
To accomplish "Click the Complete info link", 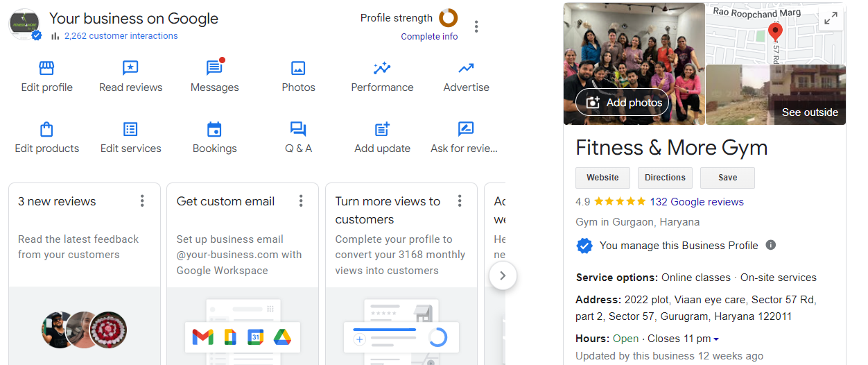I will click(429, 37).
